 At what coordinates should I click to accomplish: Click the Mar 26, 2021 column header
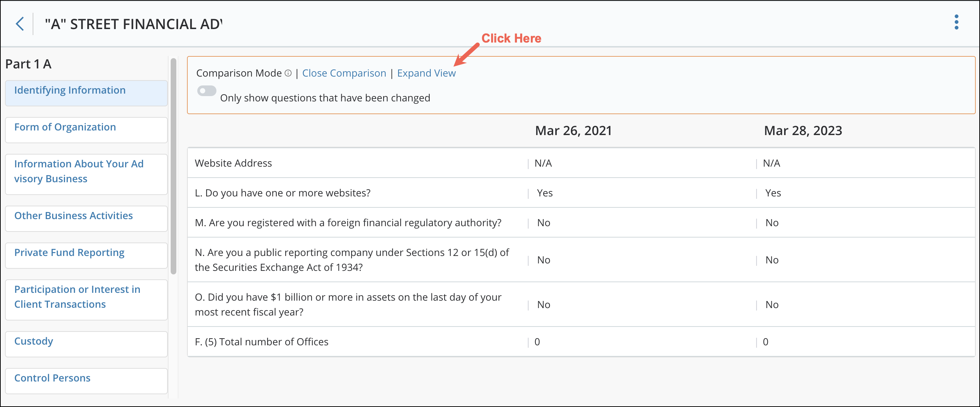(573, 130)
